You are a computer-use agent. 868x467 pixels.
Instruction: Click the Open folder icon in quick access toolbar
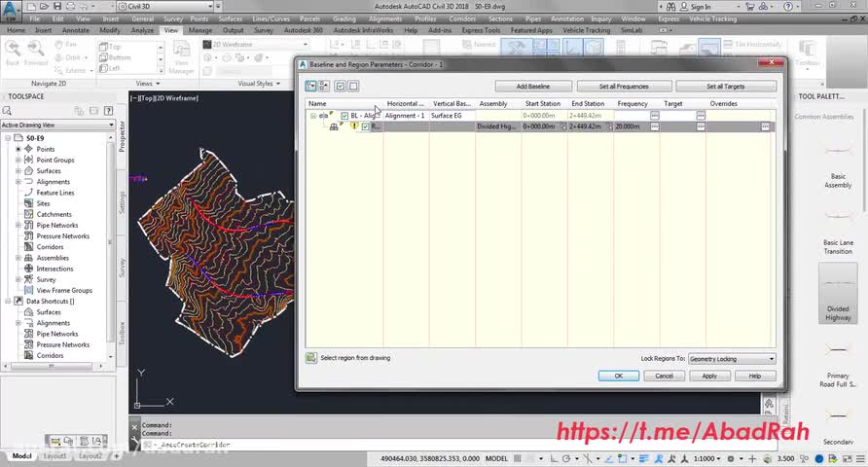click(44, 7)
